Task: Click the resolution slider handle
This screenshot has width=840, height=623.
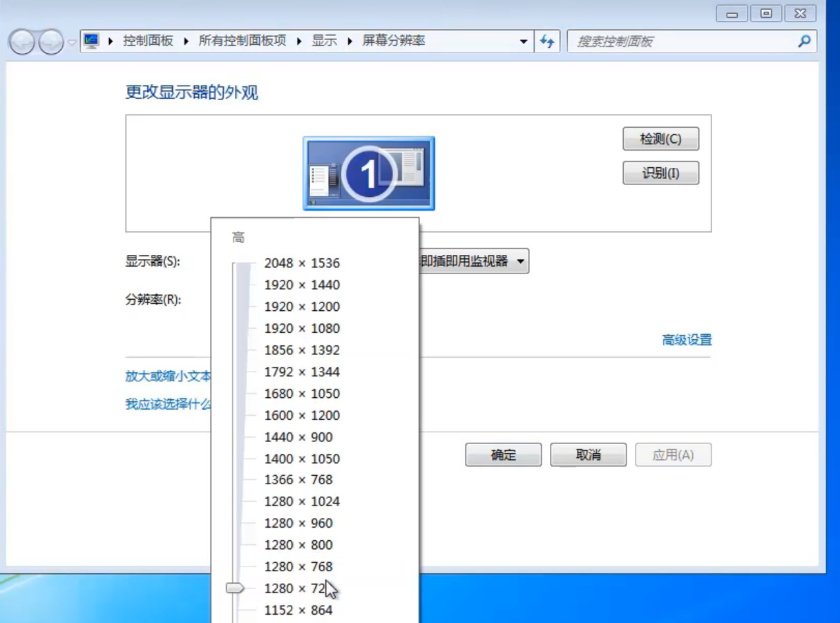Action: point(236,588)
